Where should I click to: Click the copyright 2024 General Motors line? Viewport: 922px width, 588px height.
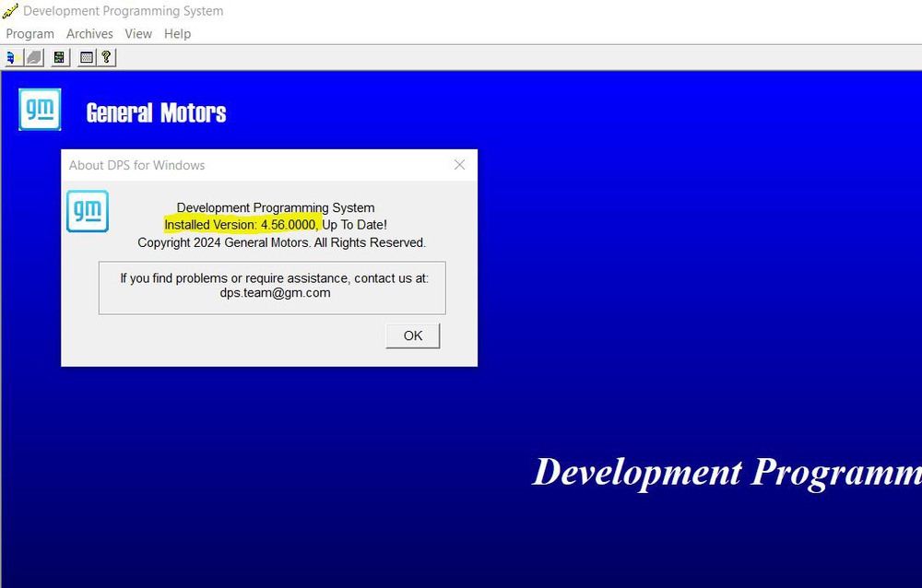click(x=281, y=242)
